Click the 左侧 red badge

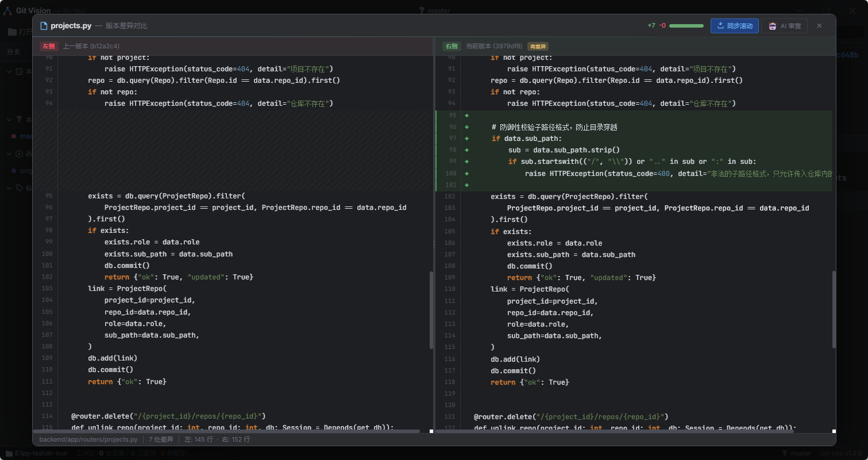49,46
